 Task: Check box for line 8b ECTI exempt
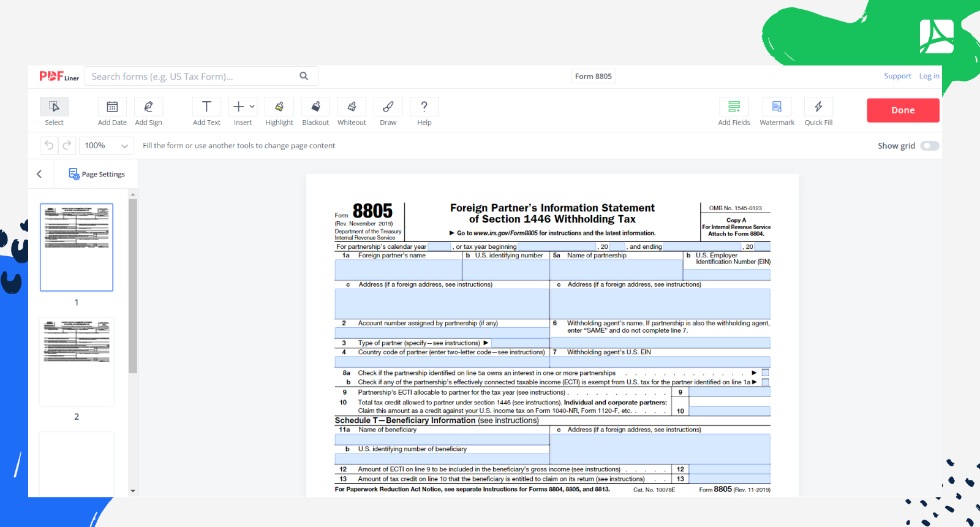765,382
